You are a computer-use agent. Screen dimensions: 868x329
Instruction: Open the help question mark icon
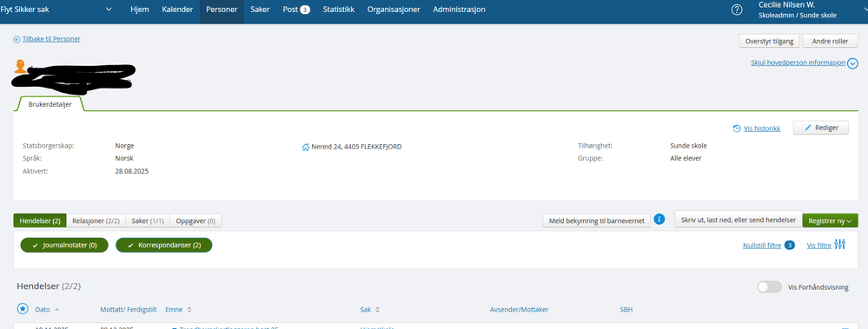(737, 10)
